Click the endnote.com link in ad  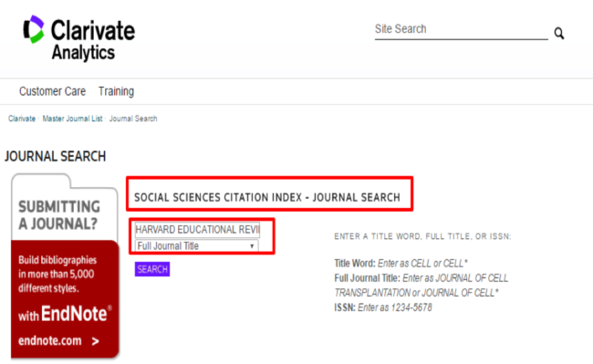pyautogui.click(x=49, y=340)
